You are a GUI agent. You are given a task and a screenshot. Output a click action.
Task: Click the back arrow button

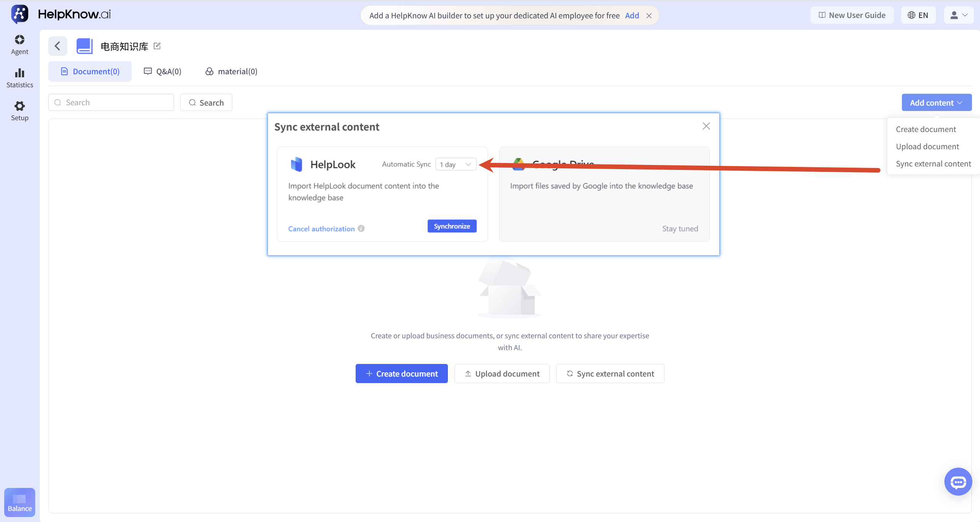pyautogui.click(x=58, y=46)
